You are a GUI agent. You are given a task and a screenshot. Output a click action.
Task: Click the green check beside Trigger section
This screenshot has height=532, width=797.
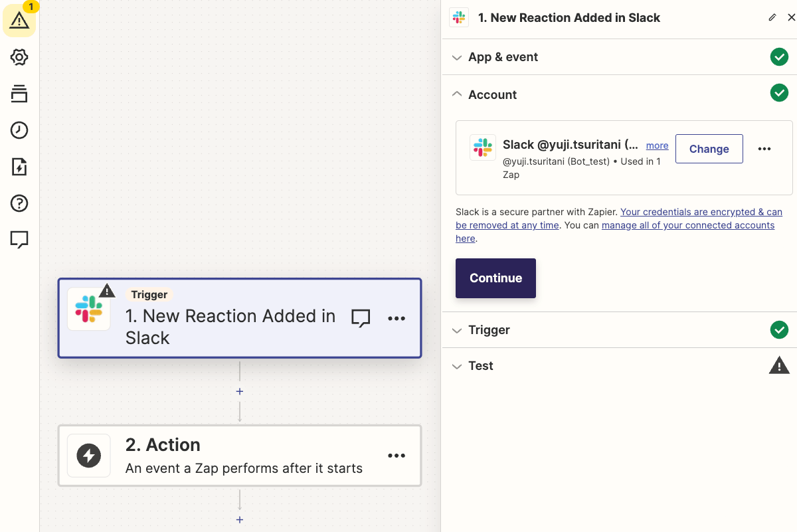[x=779, y=329]
